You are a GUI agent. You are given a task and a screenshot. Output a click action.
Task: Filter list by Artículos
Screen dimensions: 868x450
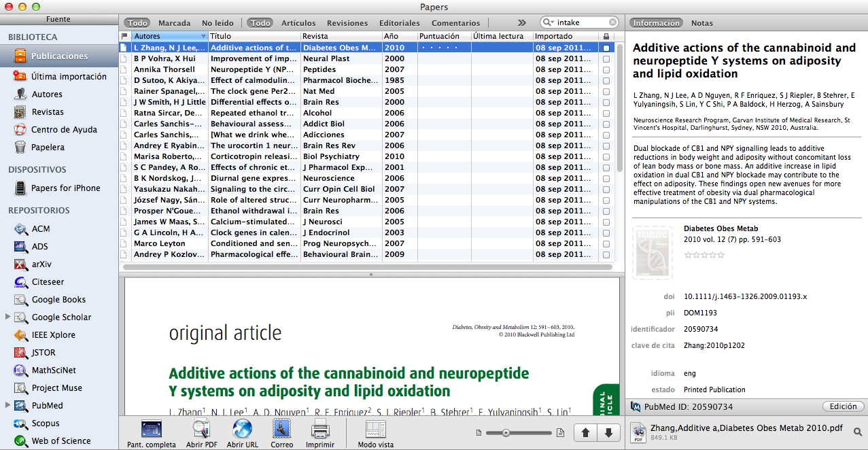pos(298,23)
